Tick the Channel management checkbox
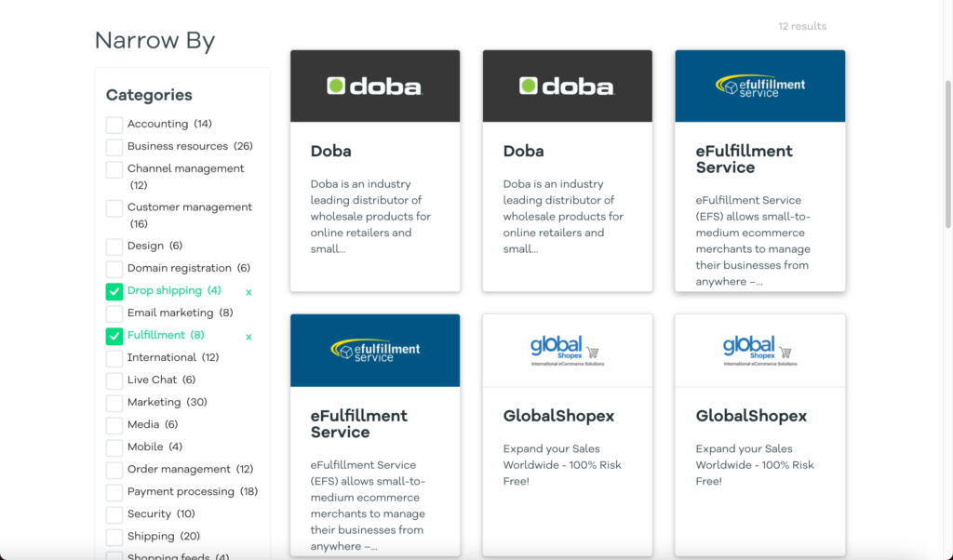953x560 pixels. (114, 169)
